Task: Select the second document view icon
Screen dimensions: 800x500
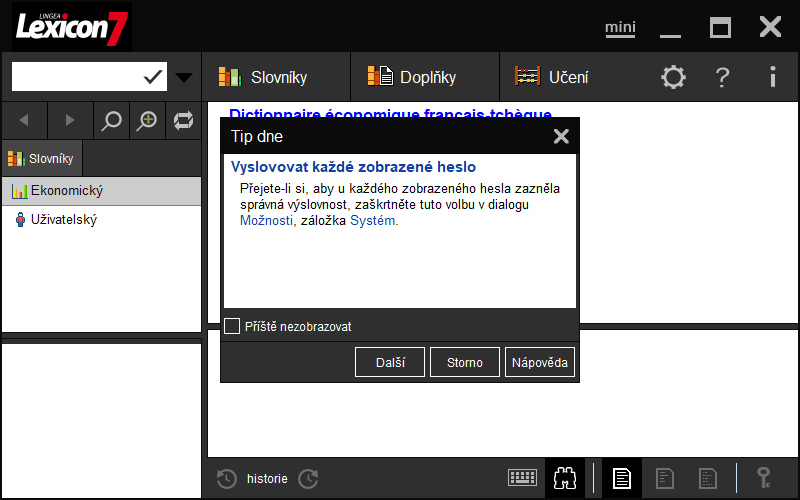Action: click(664, 478)
